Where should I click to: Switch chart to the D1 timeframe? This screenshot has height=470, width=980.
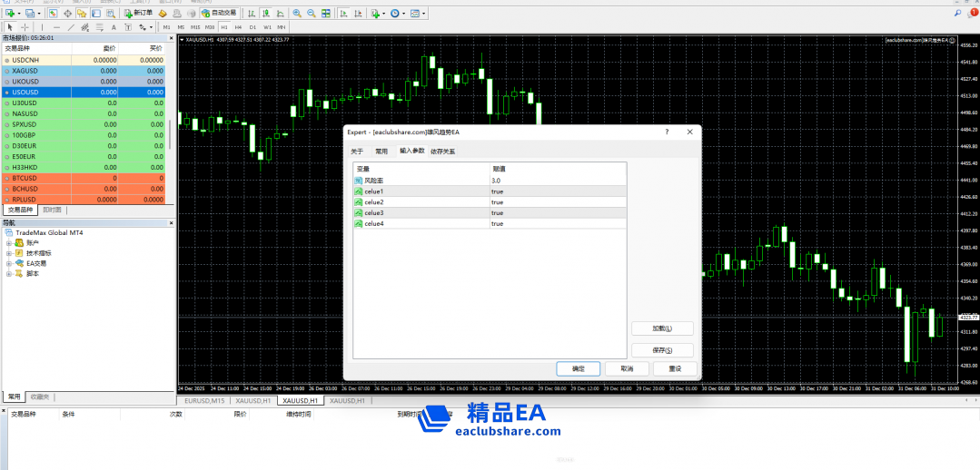[x=252, y=27]
